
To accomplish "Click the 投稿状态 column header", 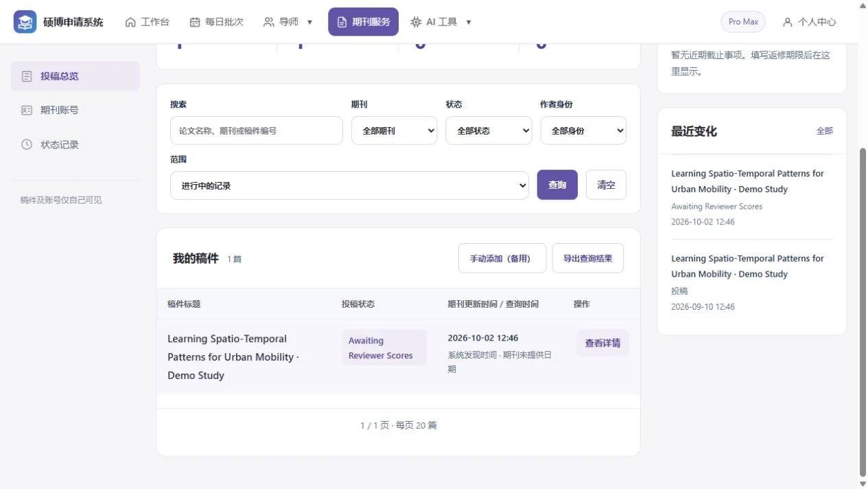I will click(x=358, y=304).
